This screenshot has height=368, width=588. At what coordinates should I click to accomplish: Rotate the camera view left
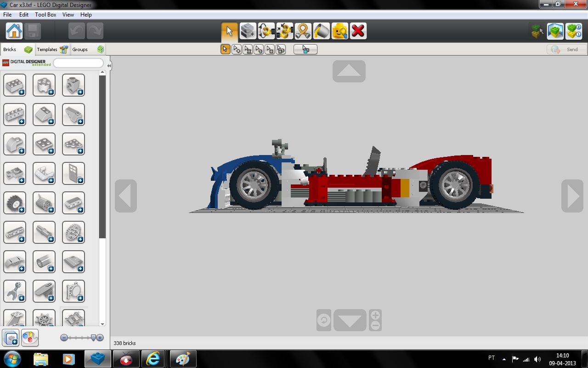126,196
